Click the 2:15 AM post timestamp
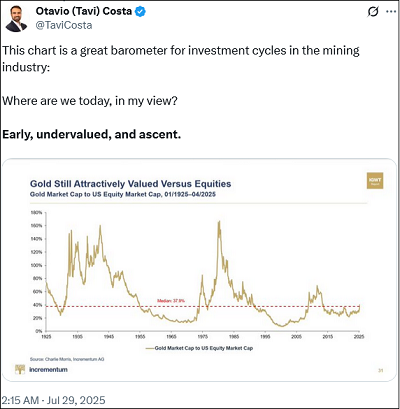This screenshot has width=400, height=409. pos(20,400)
